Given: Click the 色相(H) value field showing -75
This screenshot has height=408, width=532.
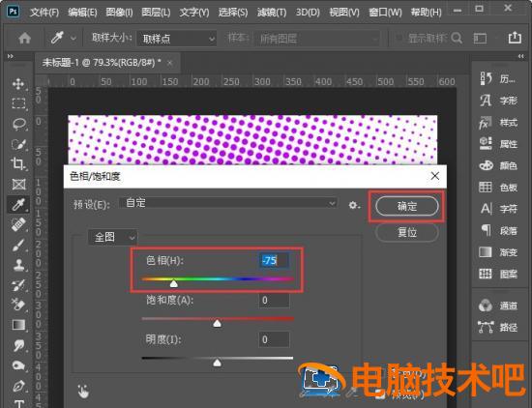Looking at the screenshot, I should [274, 260].
